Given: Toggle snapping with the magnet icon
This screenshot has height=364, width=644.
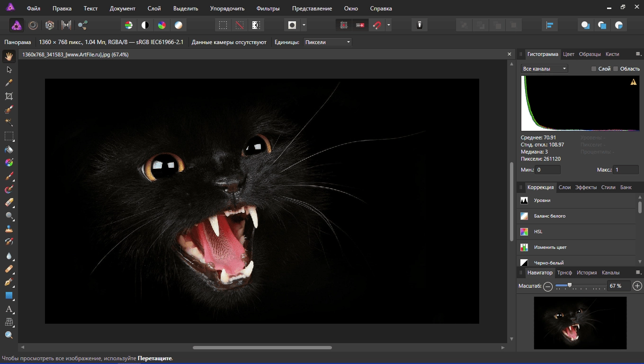Looking at the screenshot, I should tap(377, 25).
